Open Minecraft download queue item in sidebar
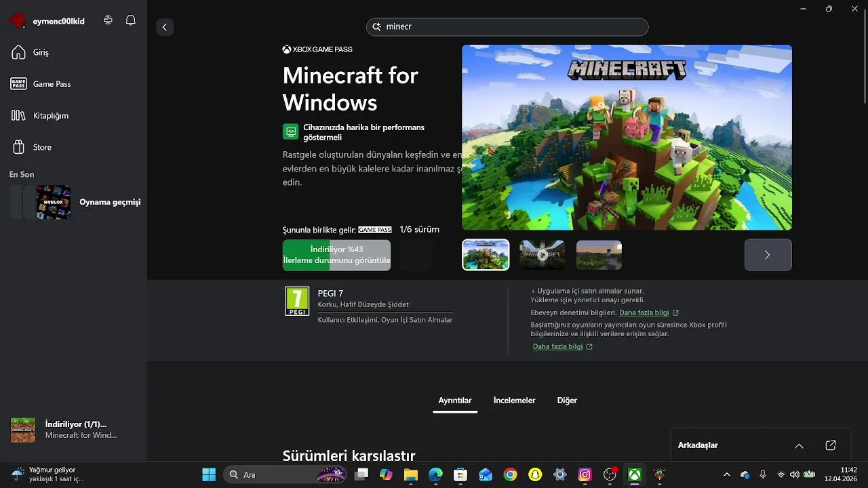 click(73, 430)
